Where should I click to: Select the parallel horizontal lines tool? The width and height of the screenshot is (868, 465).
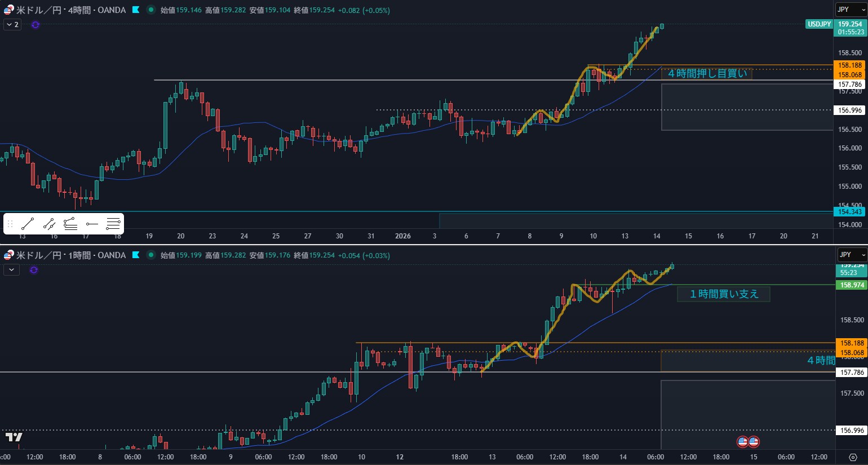(113, 224)
